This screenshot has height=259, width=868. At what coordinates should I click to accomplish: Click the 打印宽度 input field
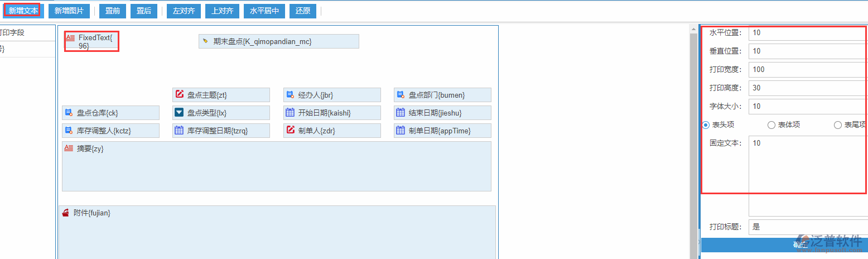click(808, 70)
